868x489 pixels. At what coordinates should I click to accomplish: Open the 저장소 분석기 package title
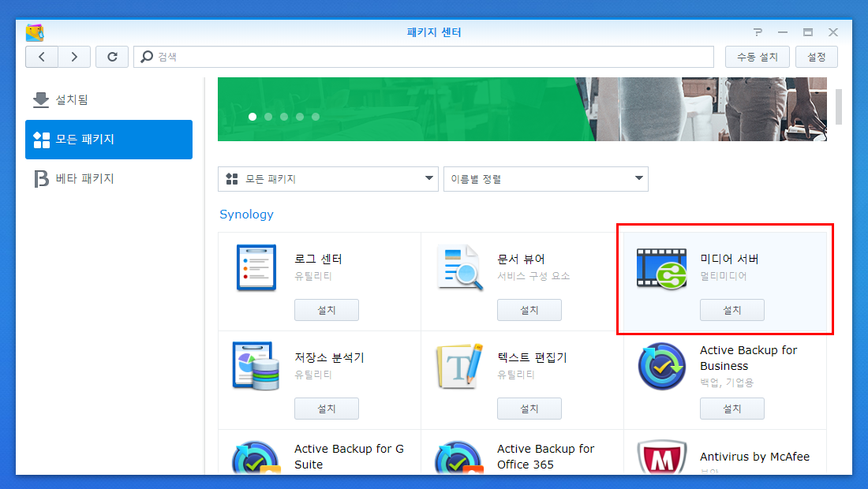(x=329, y=357)
